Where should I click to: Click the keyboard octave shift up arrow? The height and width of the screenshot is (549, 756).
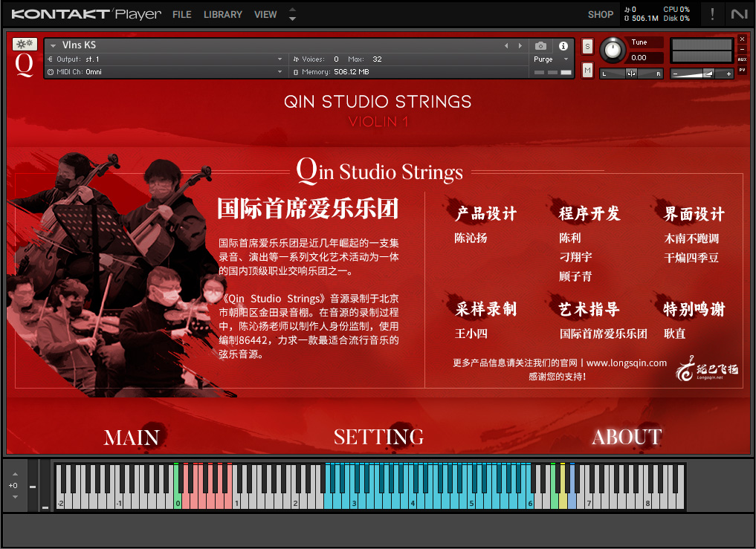[15, 474]
